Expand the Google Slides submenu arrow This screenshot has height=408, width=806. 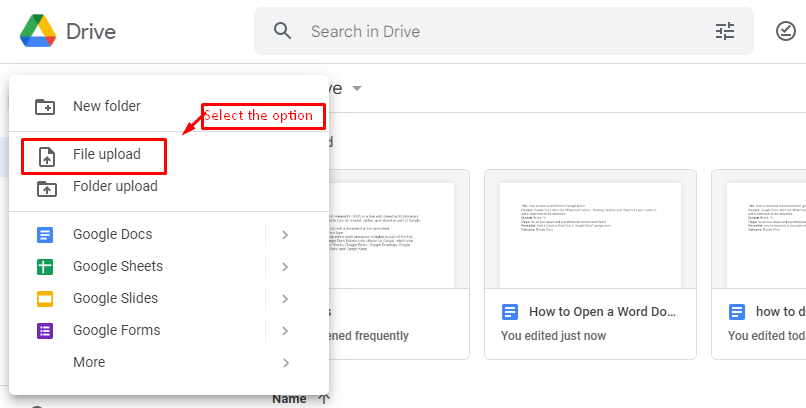285,299
